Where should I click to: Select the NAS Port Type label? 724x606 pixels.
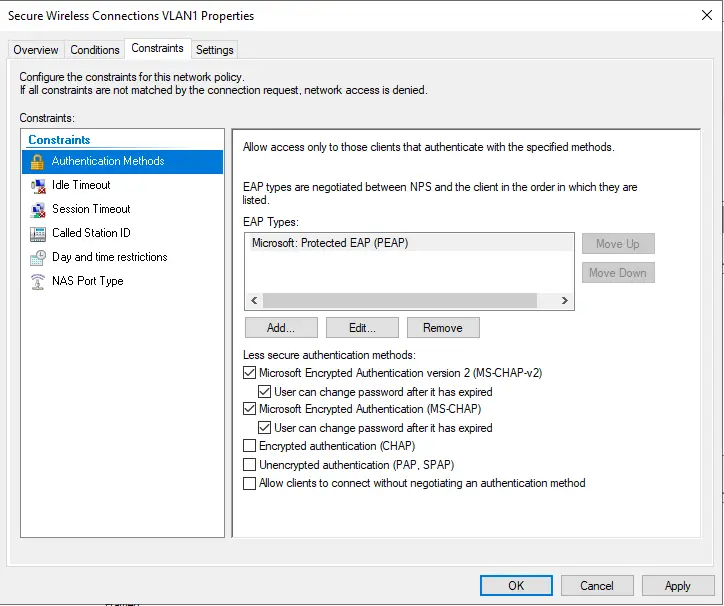pyautogui.click(x=88, y=281)
